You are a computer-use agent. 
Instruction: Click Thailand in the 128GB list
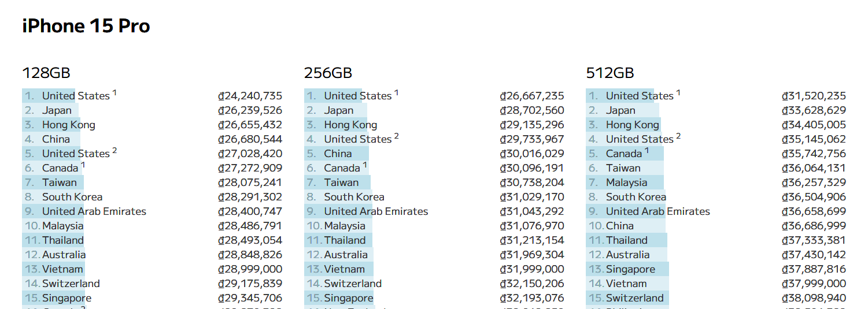point(62,240)
